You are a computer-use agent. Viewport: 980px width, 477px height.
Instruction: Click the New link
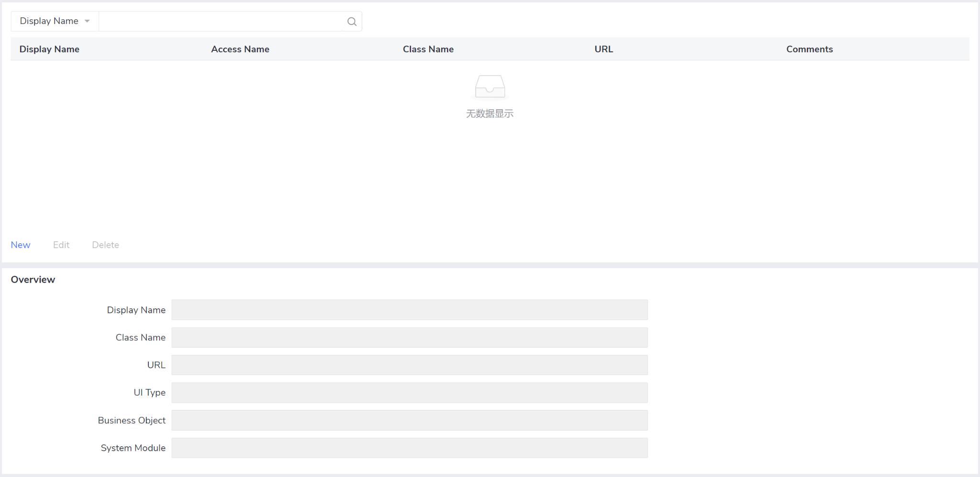tap(21, 245)
